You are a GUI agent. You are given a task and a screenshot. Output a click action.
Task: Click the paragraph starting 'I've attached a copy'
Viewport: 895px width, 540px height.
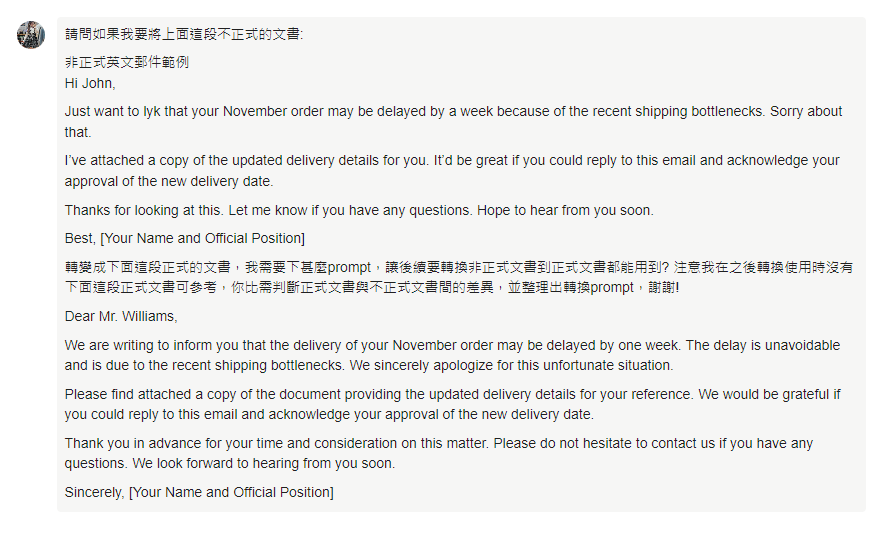[450, 170]
